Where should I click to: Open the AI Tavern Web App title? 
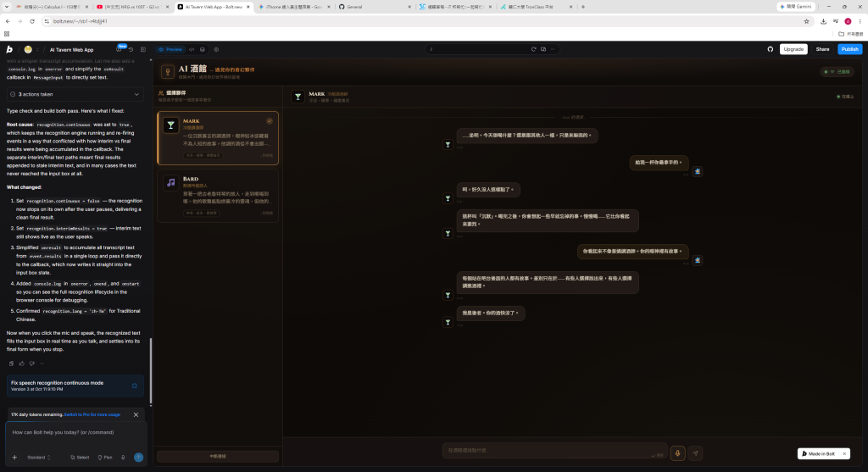click(x=71, y=50)
